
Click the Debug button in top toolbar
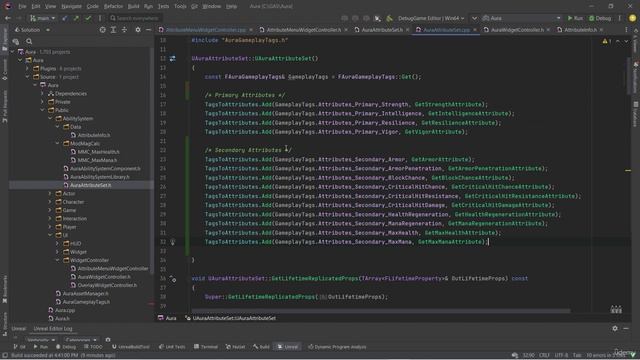click(x=600, y=18)
